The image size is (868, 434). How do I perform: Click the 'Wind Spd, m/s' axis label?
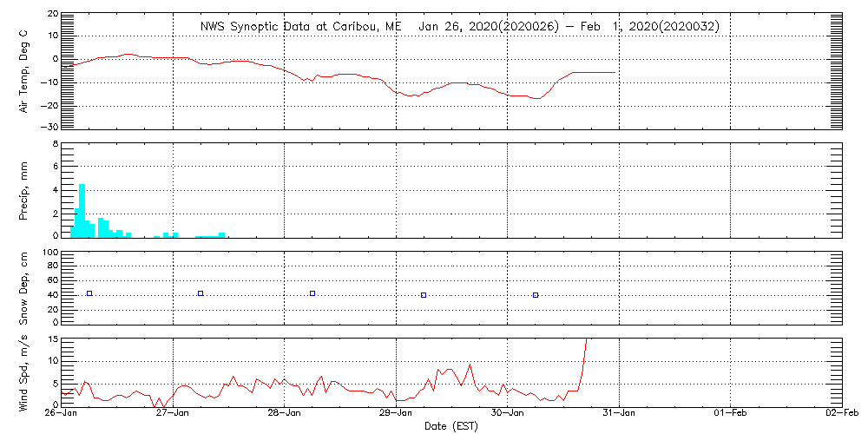coord(24,372)
